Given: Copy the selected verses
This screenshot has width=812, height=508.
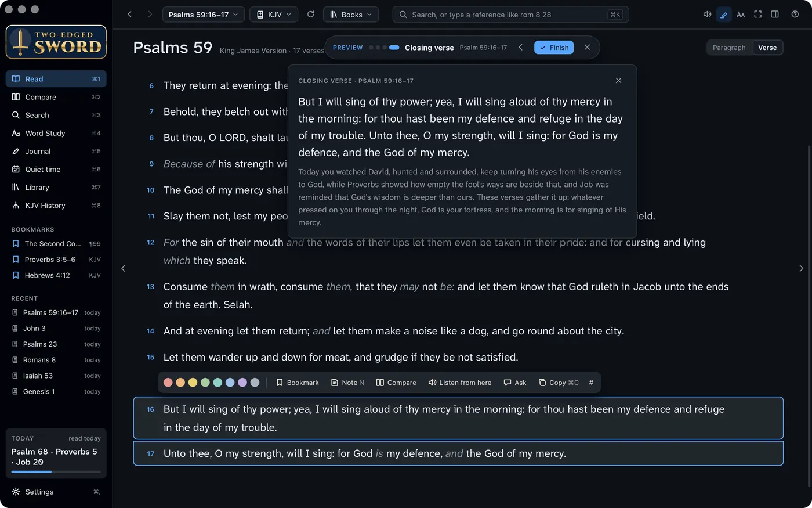Looking at the screenshot, I should [x=559, y=383].
